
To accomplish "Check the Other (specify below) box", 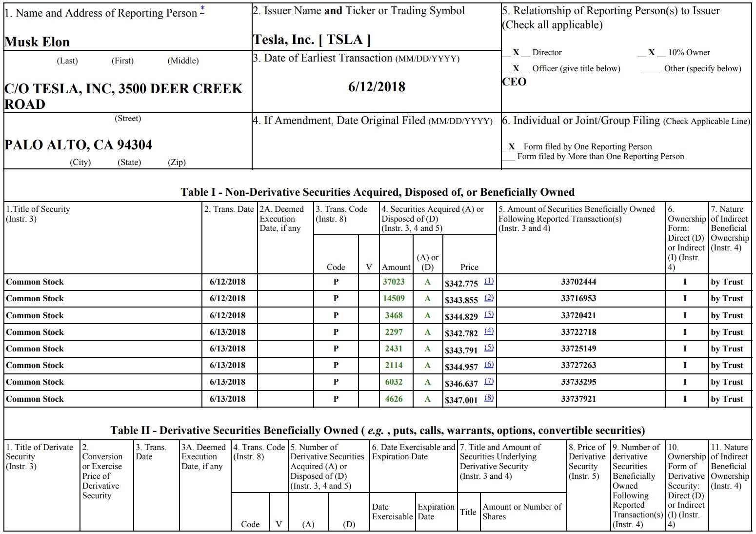I will click(651, 69).
